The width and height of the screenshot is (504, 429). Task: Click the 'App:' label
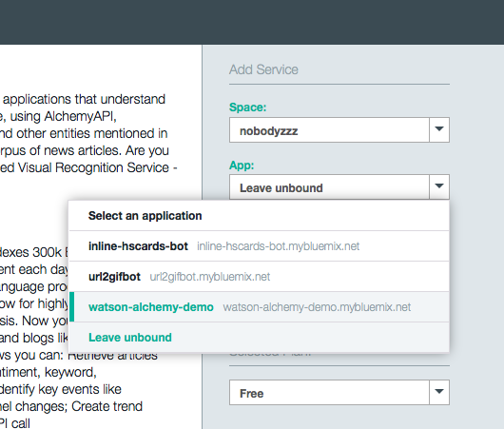[x=242, y=165]
